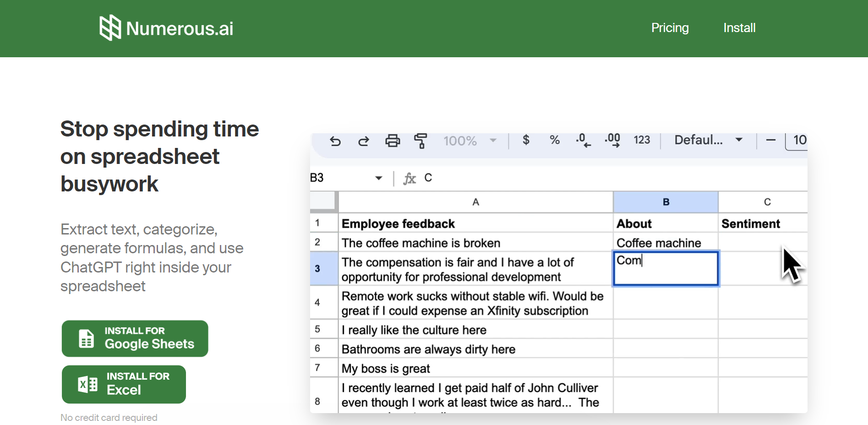Expand the B3 name box dropdown
Screen dimensions: 868x425
click(x=379, y=178)
